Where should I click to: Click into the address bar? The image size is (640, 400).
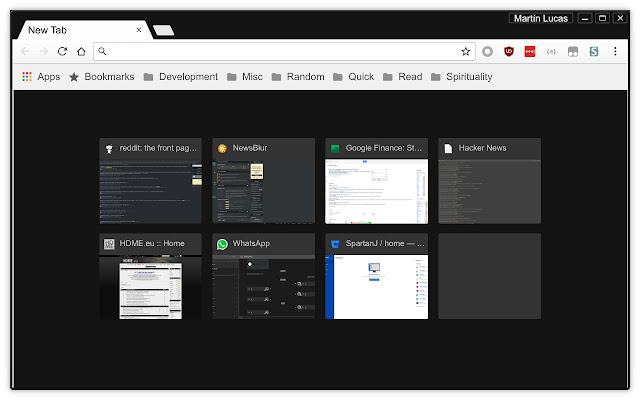pyautogui.click(x=284, y=51)
